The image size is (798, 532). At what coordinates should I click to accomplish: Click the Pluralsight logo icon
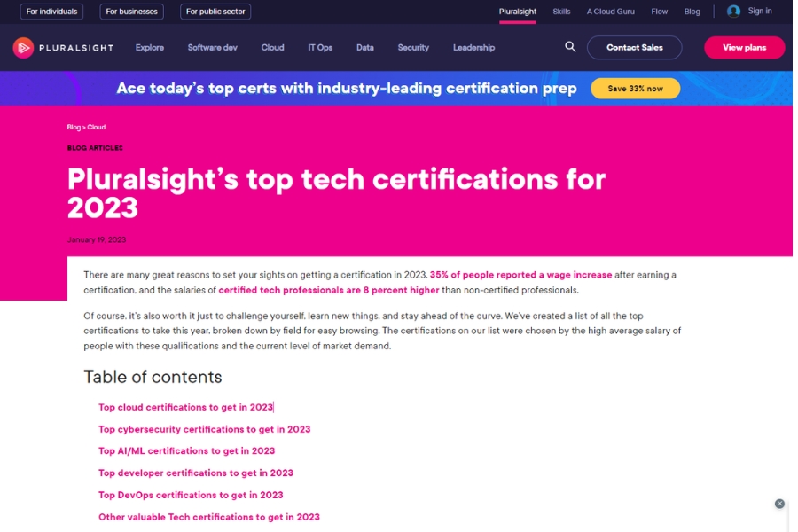point(23,48)
